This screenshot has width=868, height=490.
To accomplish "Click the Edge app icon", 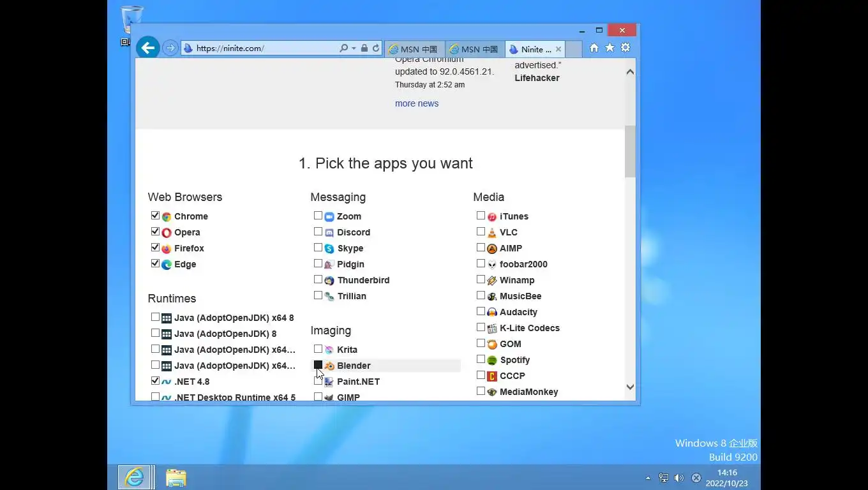I will pyautogui.click(x=167, y=265).
